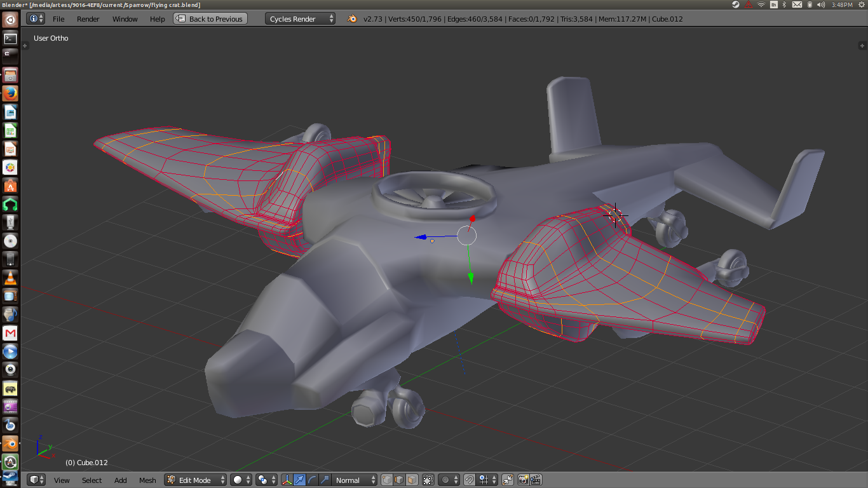Toggle snap during transform magnet
This screenshot has height=488, width=868.
469,480
